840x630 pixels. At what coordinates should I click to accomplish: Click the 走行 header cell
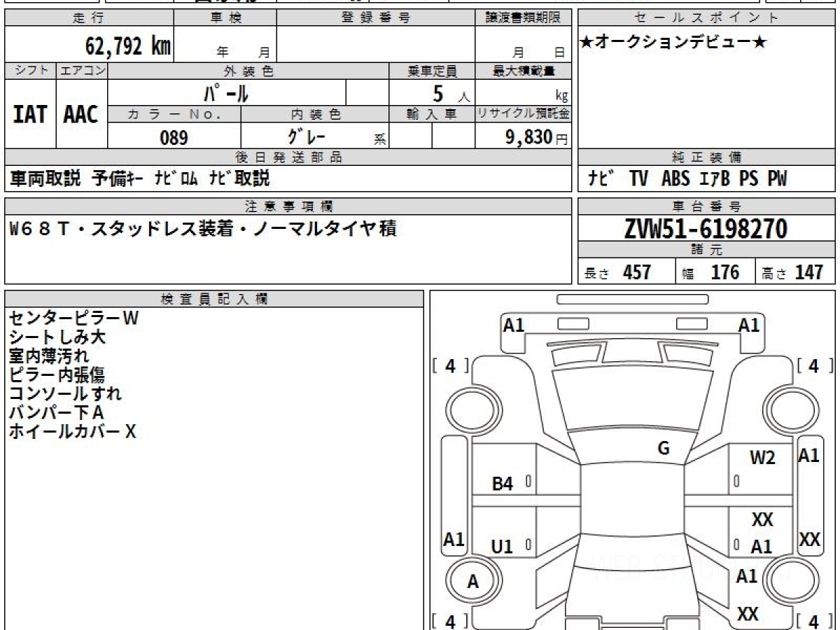[x=89, y=18]
